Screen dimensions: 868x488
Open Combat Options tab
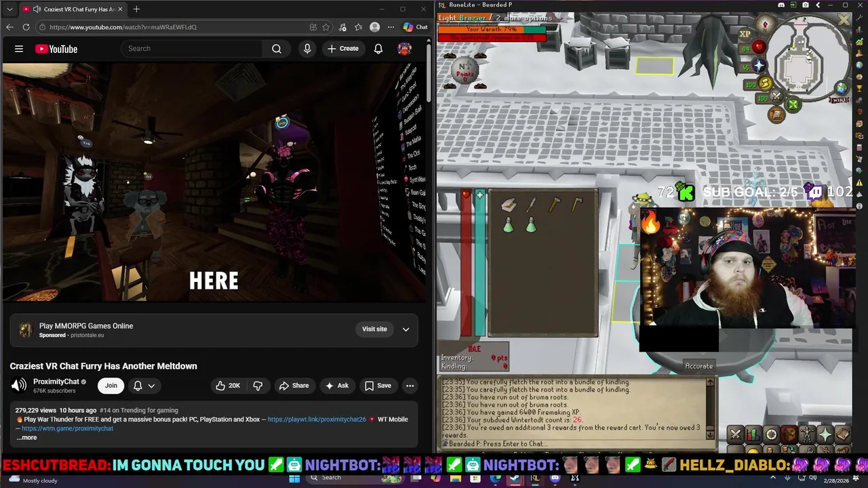pos(736,434)
